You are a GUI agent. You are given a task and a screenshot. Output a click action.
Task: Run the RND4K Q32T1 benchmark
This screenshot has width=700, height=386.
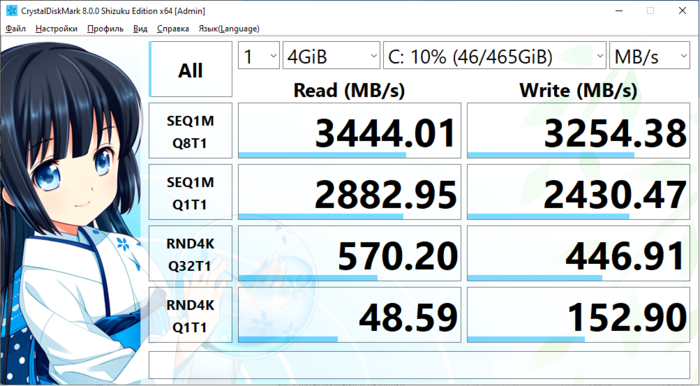[191, 253]
